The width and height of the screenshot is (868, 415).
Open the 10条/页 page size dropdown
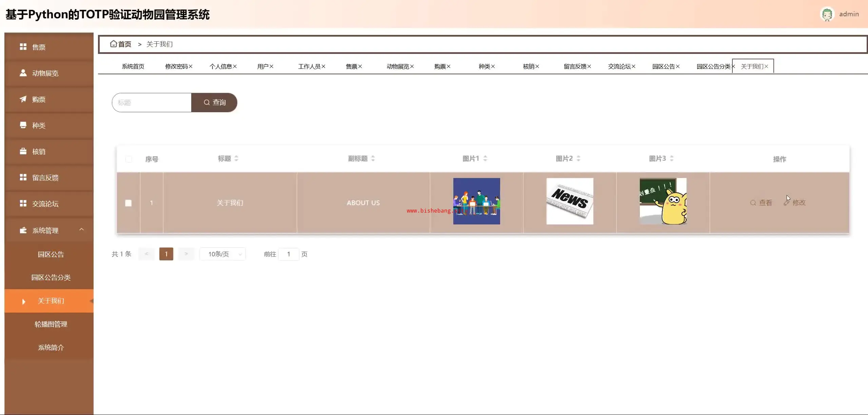222,254
